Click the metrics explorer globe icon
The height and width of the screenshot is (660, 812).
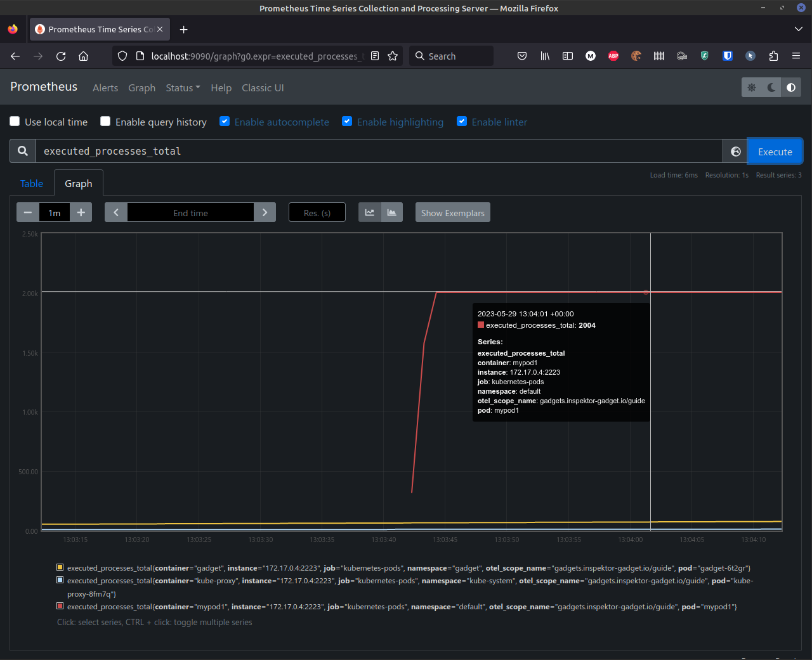[735, 152]
